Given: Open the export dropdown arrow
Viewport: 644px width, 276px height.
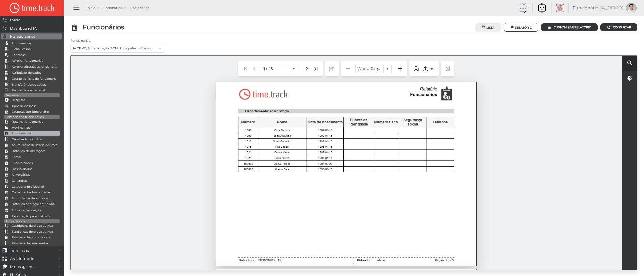Looking at the screenshot, I should [432, 69].
